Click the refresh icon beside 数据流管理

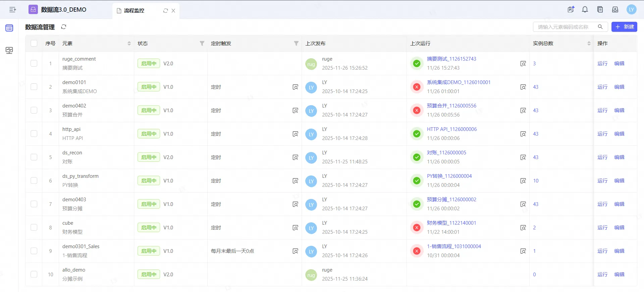tap(64, 27)
